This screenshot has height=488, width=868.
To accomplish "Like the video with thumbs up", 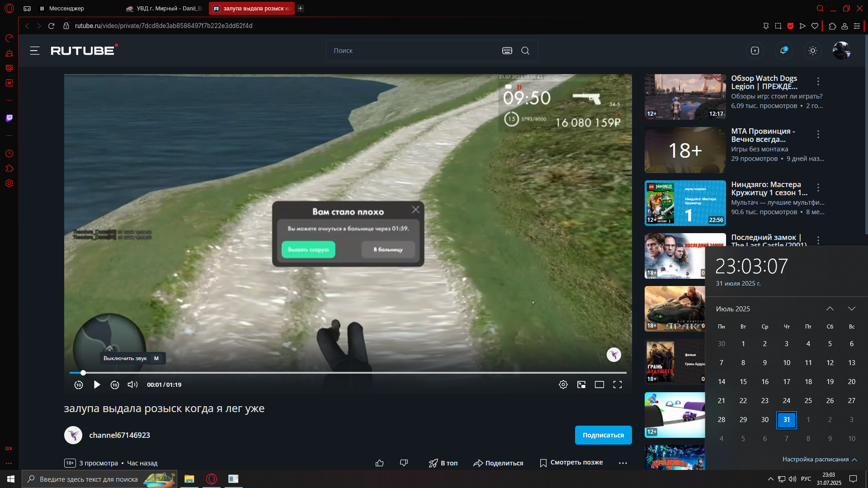I will (379, 463).
